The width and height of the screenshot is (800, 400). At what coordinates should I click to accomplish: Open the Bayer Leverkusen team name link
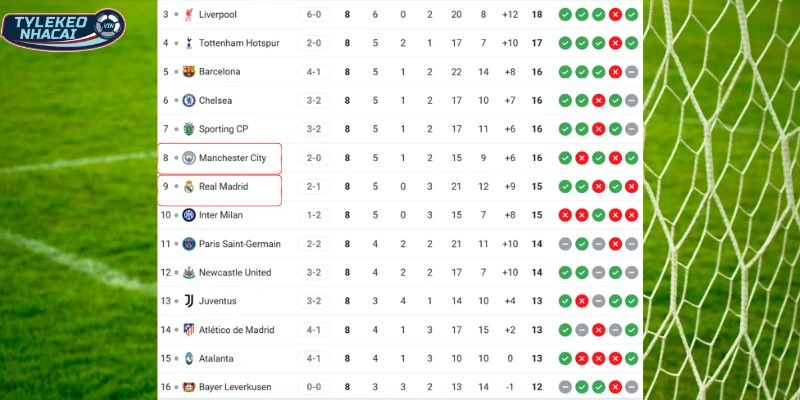click(235, 387)
